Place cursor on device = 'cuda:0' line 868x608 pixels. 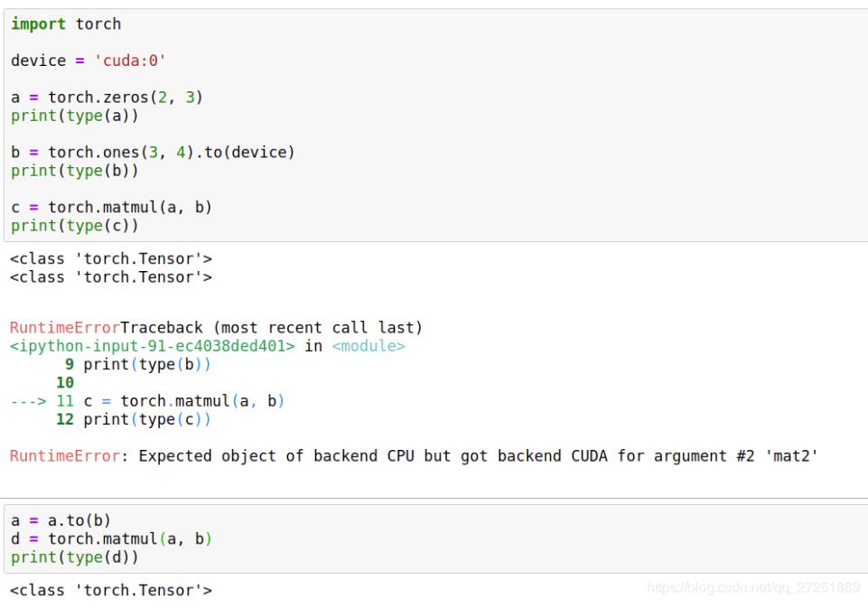pos(88,61)
